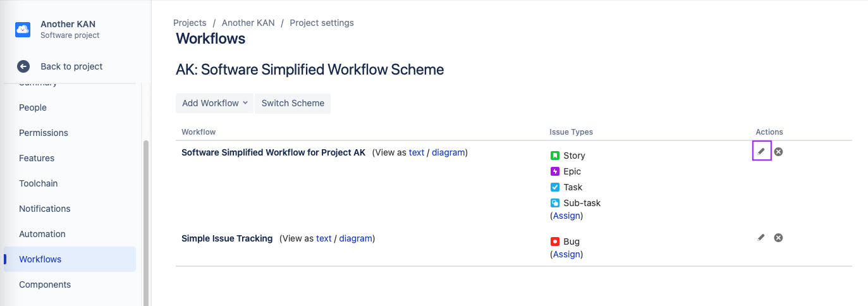Remove the Simple Issue Tracking workflow

779,238
